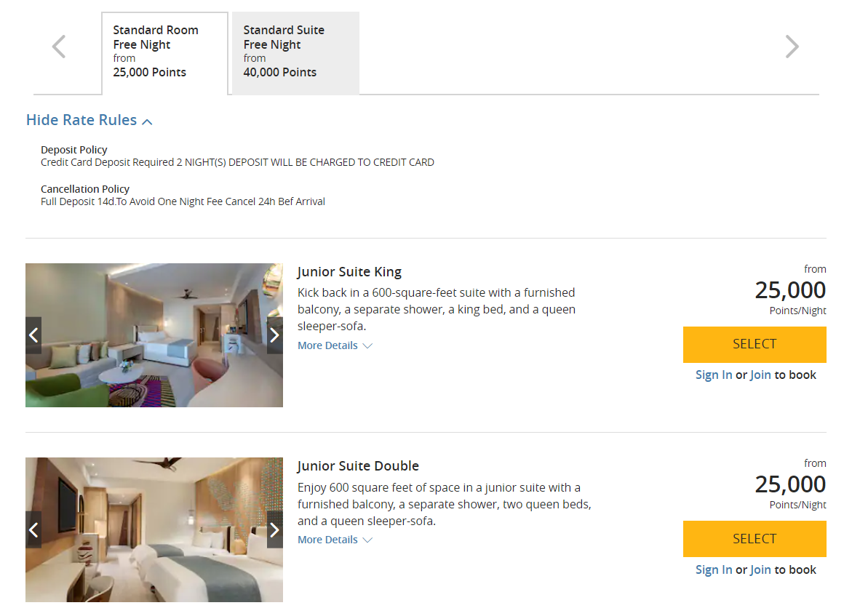Image resolution: width=852 pixels, height=616 pixels.
Task: Click the right arrow to see more rate plans
Action: click(x=792, y=46)
